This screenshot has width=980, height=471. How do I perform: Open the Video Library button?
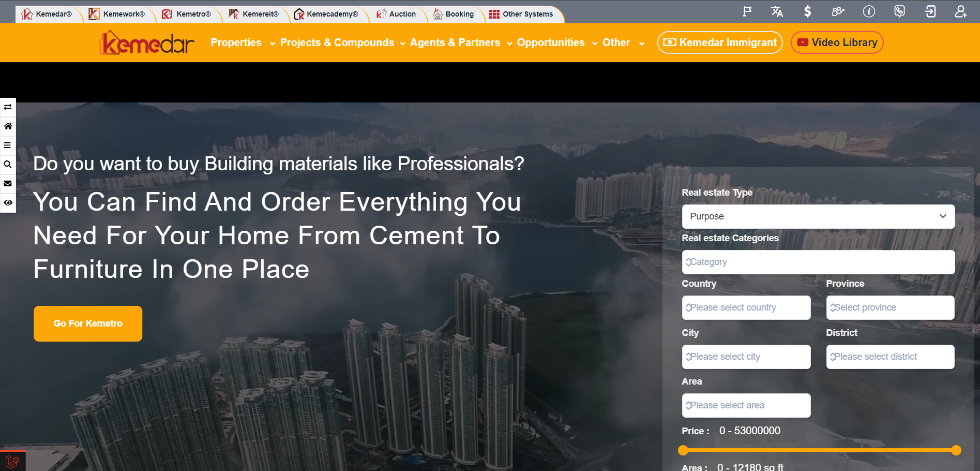[837, 42]
